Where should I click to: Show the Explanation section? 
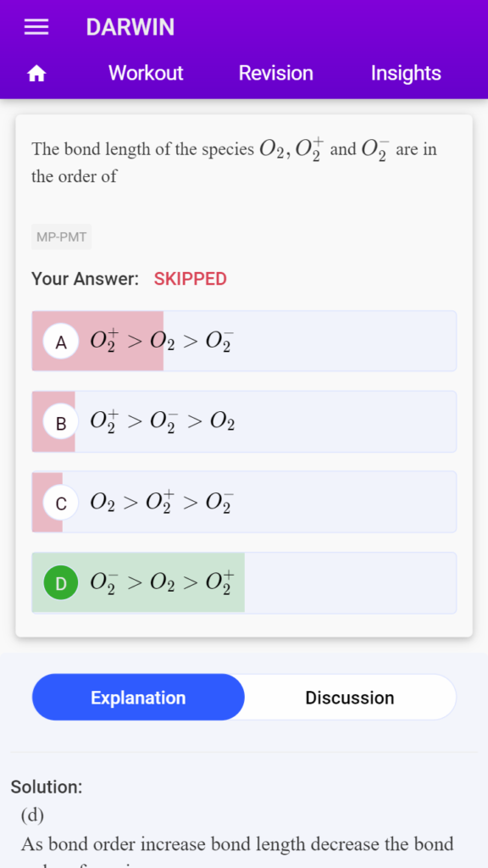click(138, 698)
